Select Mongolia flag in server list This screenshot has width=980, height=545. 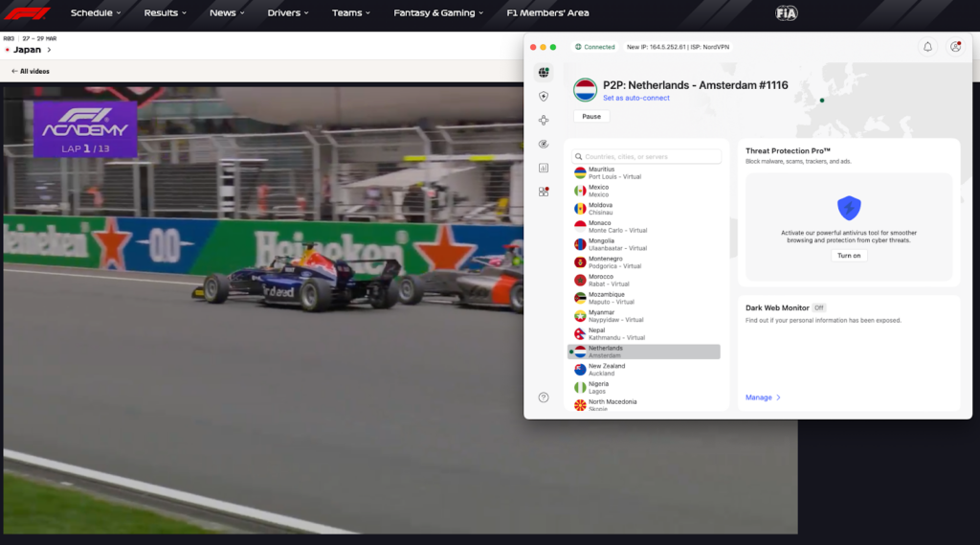coord(580,244)
